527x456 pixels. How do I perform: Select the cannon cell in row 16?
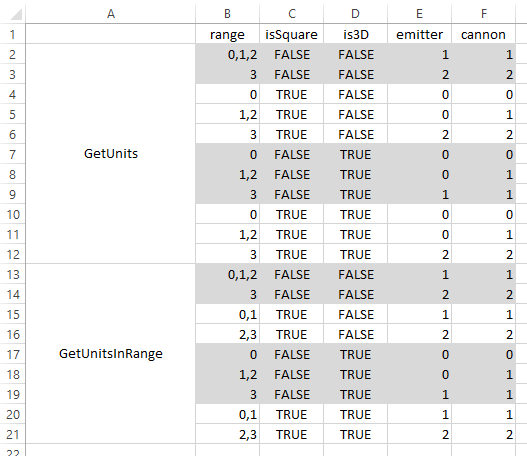click(x=483, y=334)
